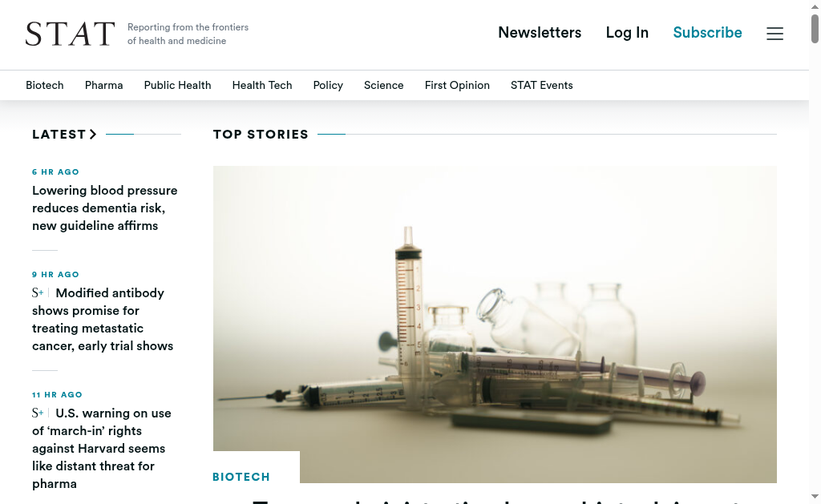Click the Subscribe link

pyautogui.click(x=707, y=32)
